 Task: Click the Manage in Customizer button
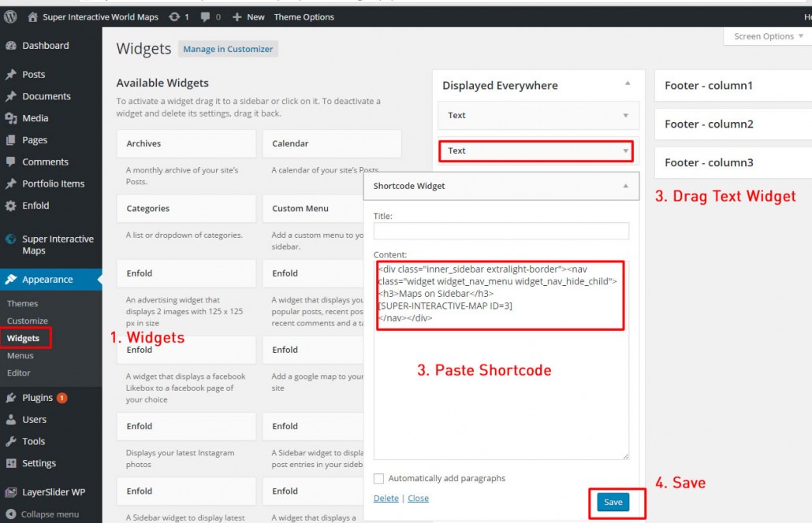pos(228,49)
